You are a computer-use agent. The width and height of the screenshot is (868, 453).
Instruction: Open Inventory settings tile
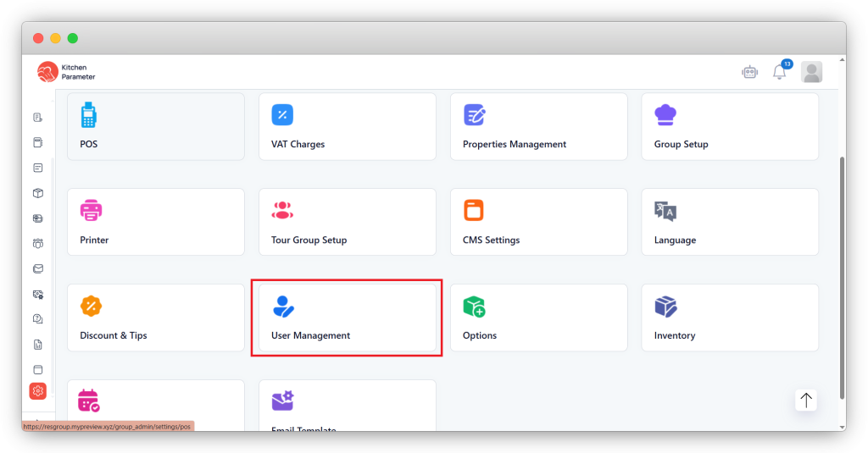(730, 318)
